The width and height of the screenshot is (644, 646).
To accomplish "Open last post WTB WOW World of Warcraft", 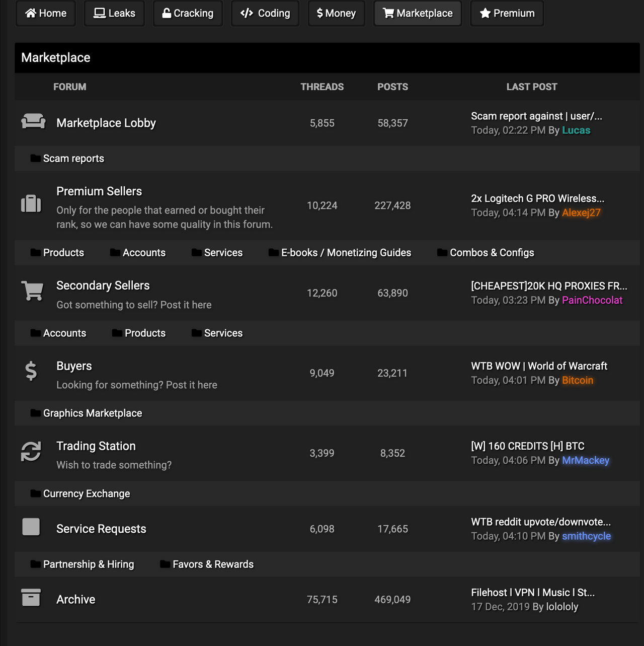I will click(x=539, y=366).
